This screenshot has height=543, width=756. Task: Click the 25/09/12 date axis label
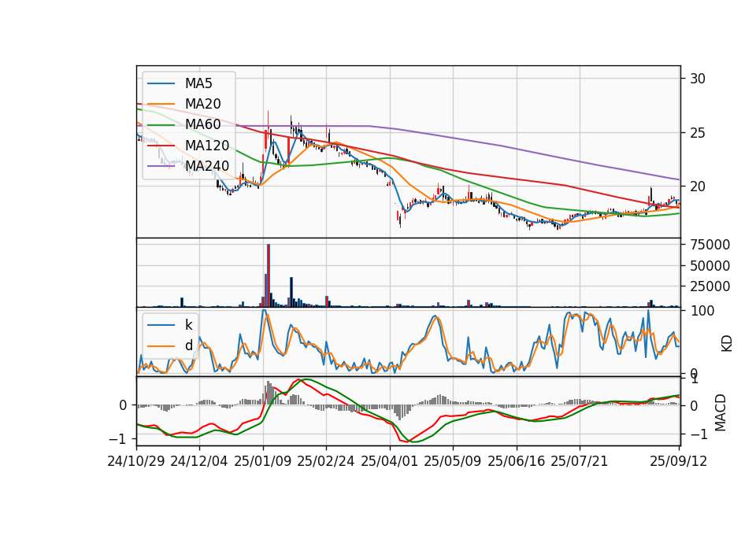(x=679, y=461)
